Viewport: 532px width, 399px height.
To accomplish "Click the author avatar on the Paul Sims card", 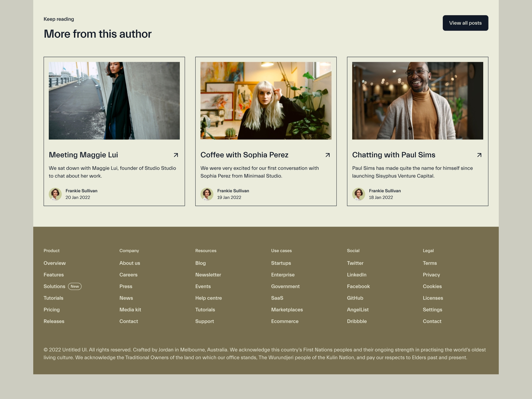I will click(359, 194).
